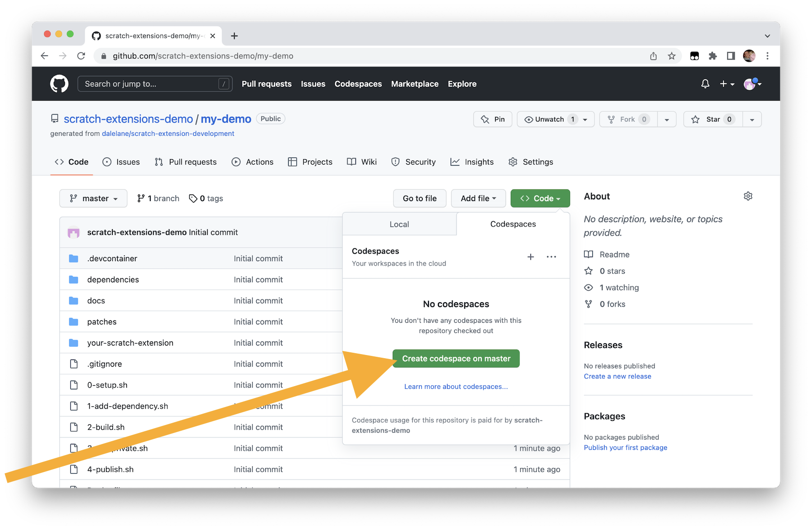Expand the dropdown arrow beside the Fork button

tap(667, 120)
